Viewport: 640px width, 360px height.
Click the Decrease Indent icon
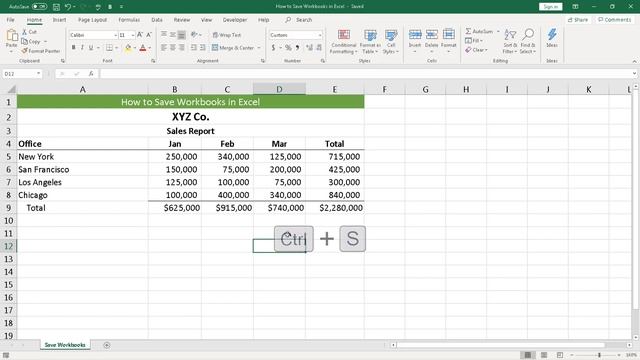click(x=193, y=48)
